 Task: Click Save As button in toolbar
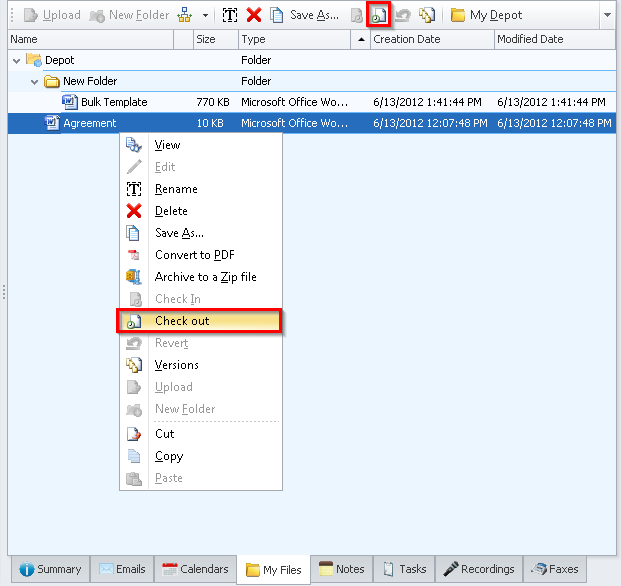click(304, 15)
